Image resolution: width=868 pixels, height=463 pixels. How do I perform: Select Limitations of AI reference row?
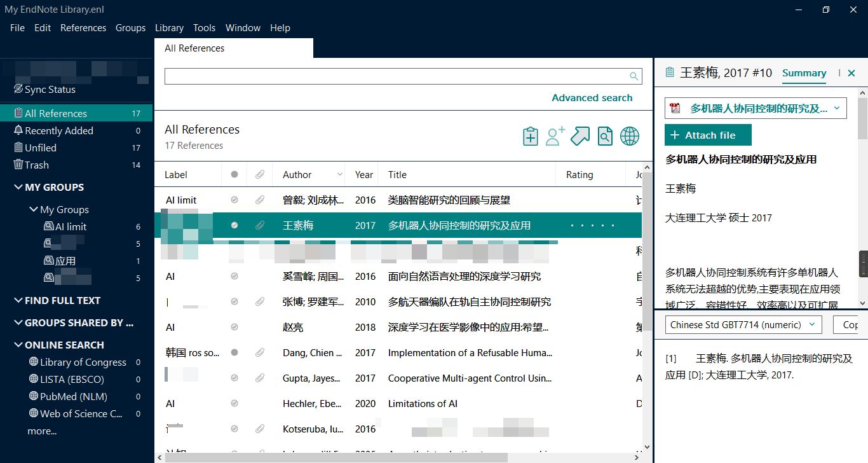398,403
